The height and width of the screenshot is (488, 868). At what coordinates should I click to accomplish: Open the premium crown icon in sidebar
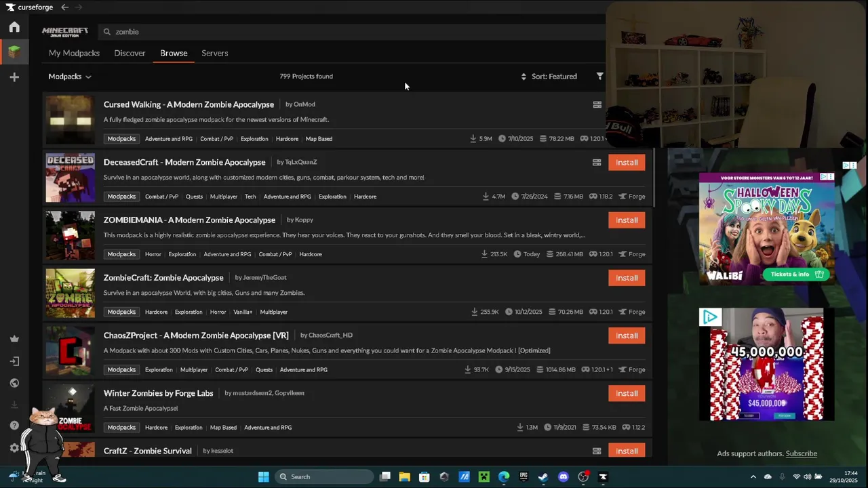(x=14, y=339)
